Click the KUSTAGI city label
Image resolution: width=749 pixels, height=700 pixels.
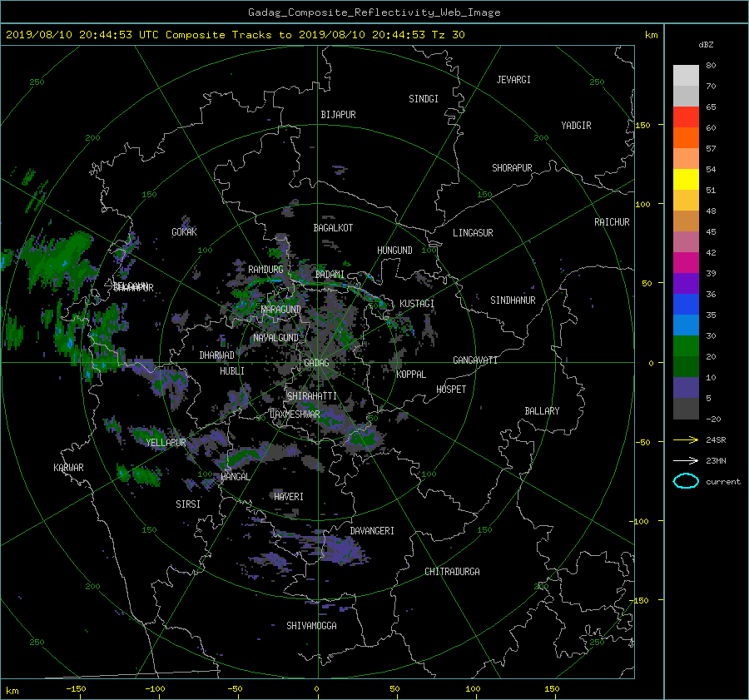417,304
